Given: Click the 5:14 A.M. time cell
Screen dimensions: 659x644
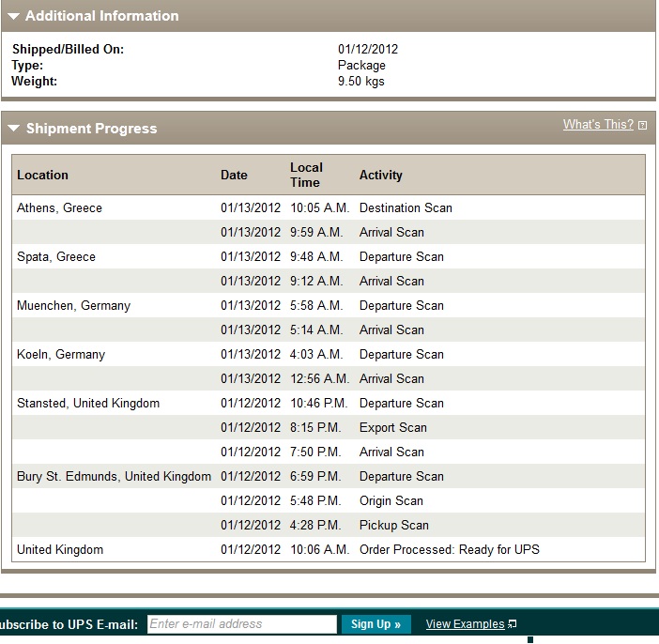Looking at the screenshot, I should click(x=316, y=330).
